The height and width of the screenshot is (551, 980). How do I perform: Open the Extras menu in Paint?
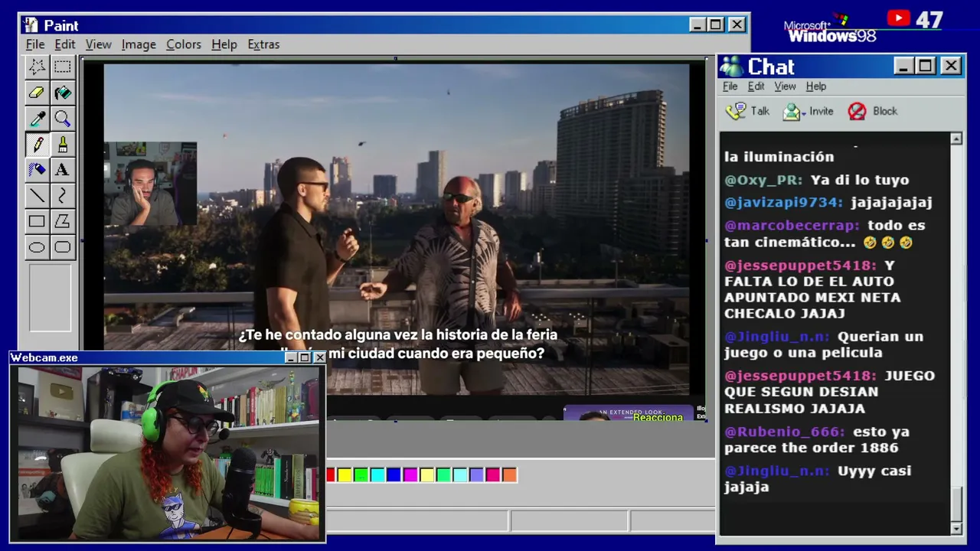pos(263,44)
